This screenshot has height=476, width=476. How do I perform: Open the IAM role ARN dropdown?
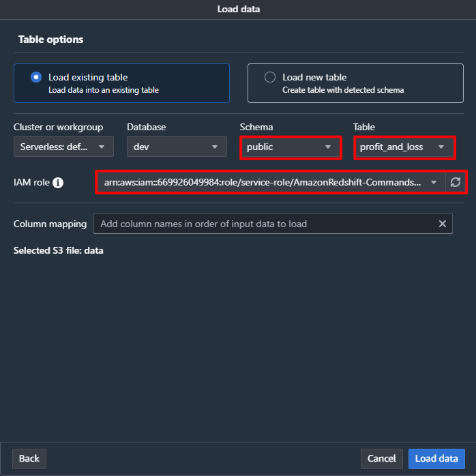click(x=270, y=182)
